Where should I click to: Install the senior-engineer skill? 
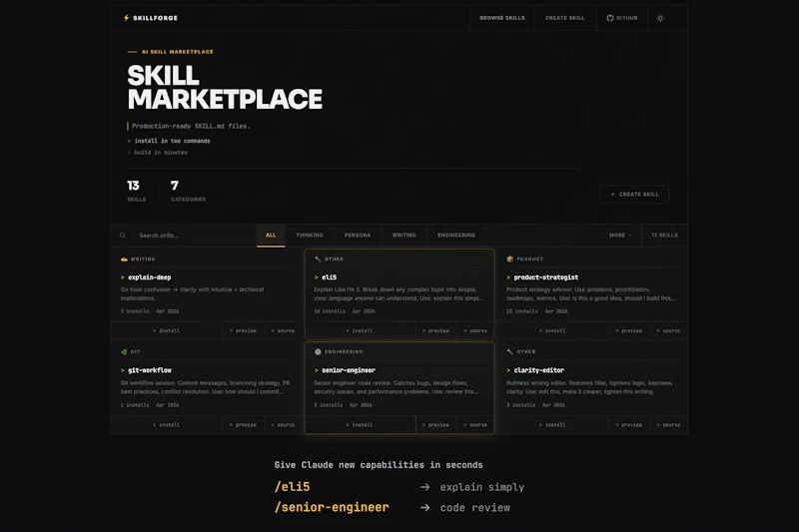click(x=360, y=424)
